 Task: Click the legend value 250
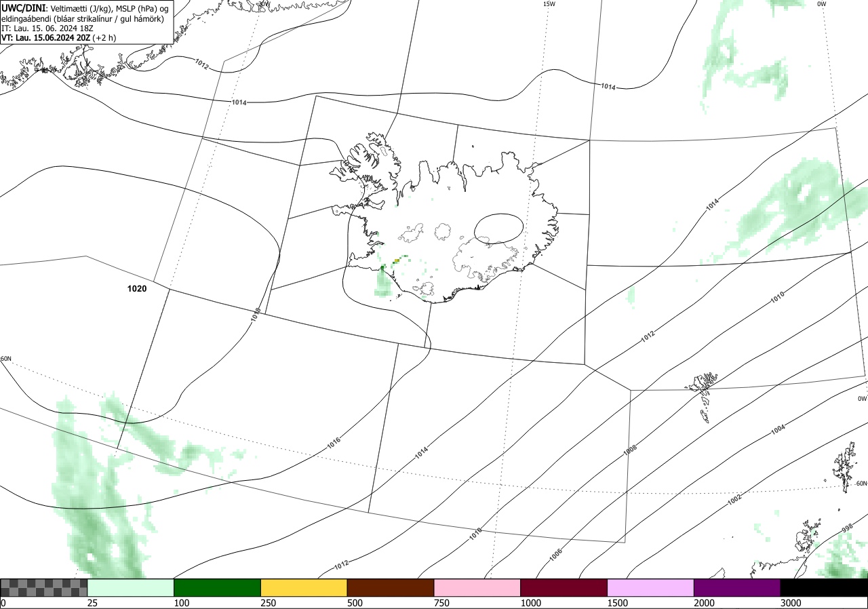pos(269,603)
